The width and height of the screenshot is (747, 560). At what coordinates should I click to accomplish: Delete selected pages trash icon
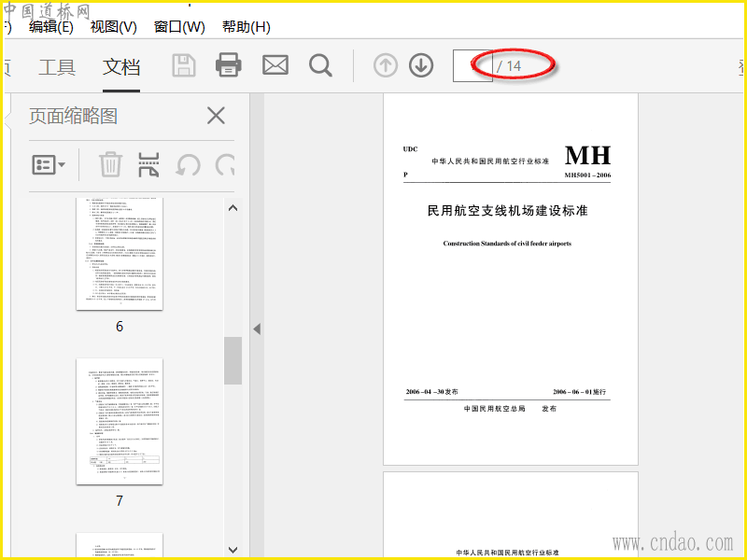pos(111,165)
